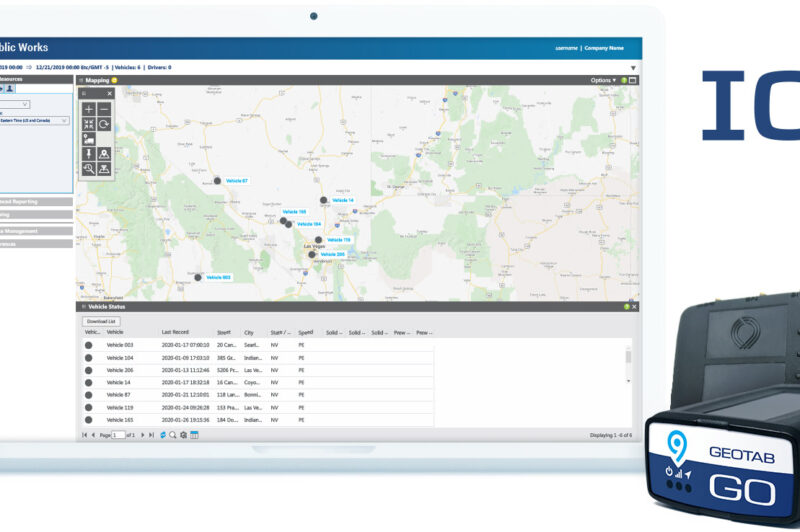This screenshot has height=532, width=800.
Task: Zoom in with the map plus tool
Action: (89, 109)
